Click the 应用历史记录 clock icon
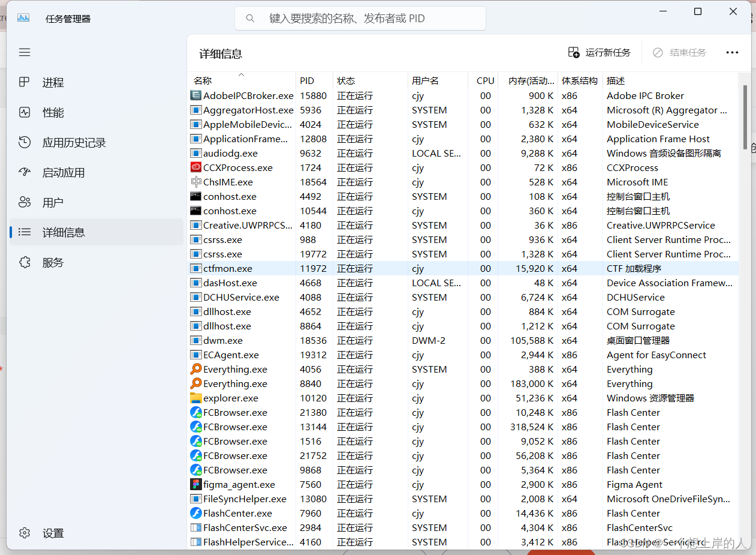Viewport: 756px width, 555px height. tap(25, 142)
